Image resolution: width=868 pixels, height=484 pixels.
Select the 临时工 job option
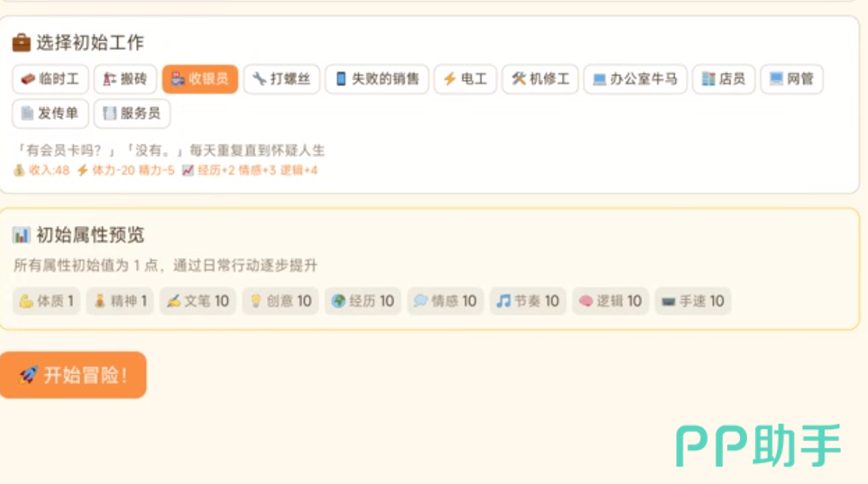click(50, 79)
